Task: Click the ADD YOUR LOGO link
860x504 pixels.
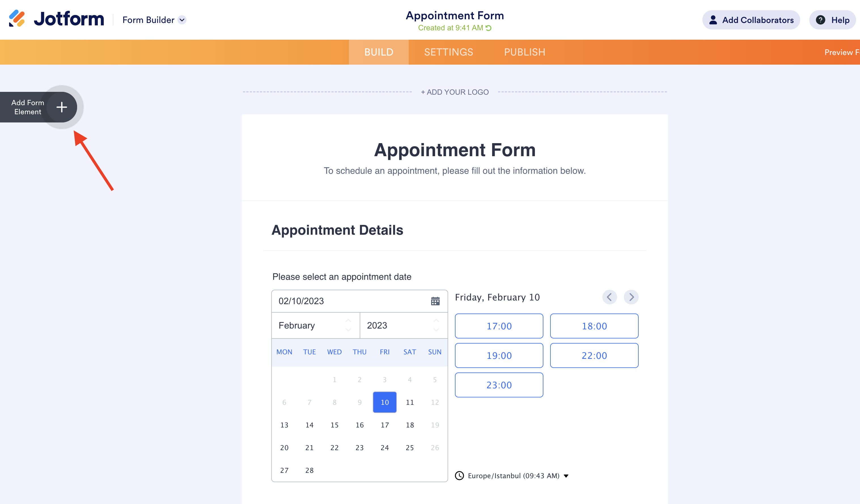Action: (x=455, y=92)
